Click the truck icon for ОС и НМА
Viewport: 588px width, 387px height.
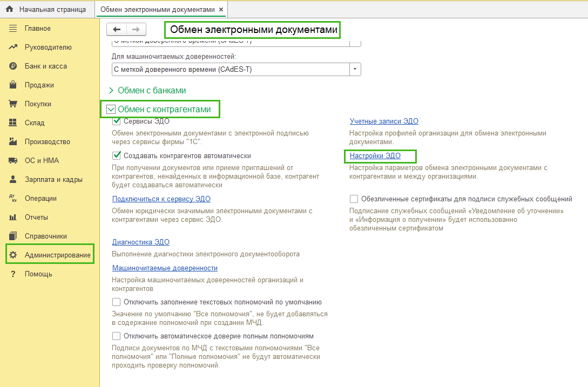click(13, 160)
